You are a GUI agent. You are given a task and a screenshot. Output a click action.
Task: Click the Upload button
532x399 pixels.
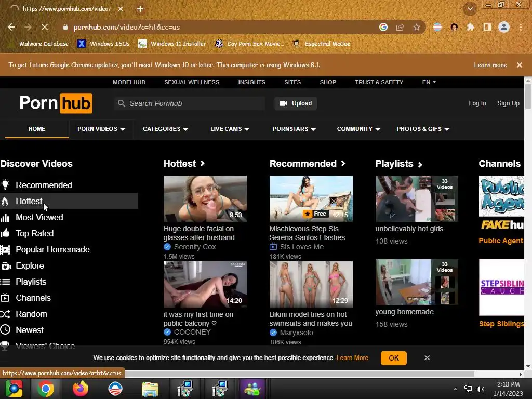(296, 103)
